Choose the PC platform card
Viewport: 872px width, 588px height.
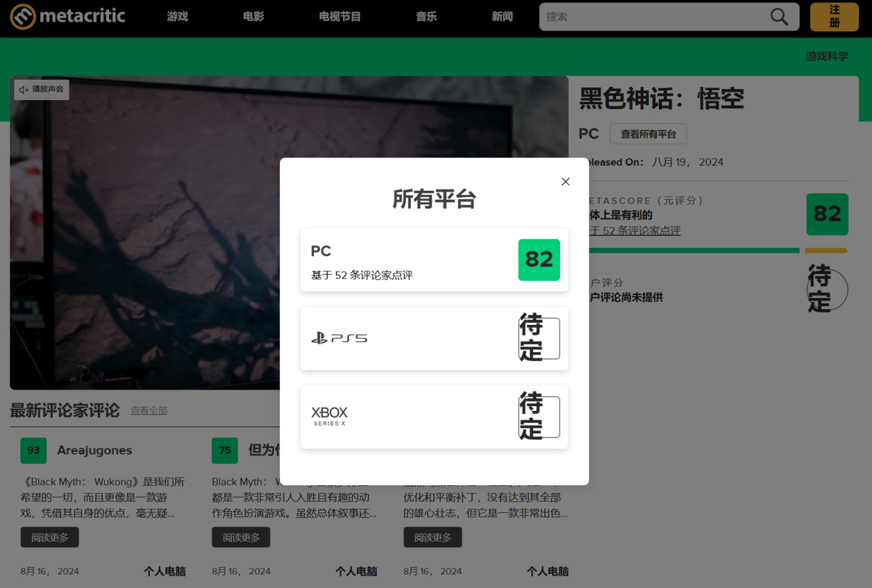[434, 260]
